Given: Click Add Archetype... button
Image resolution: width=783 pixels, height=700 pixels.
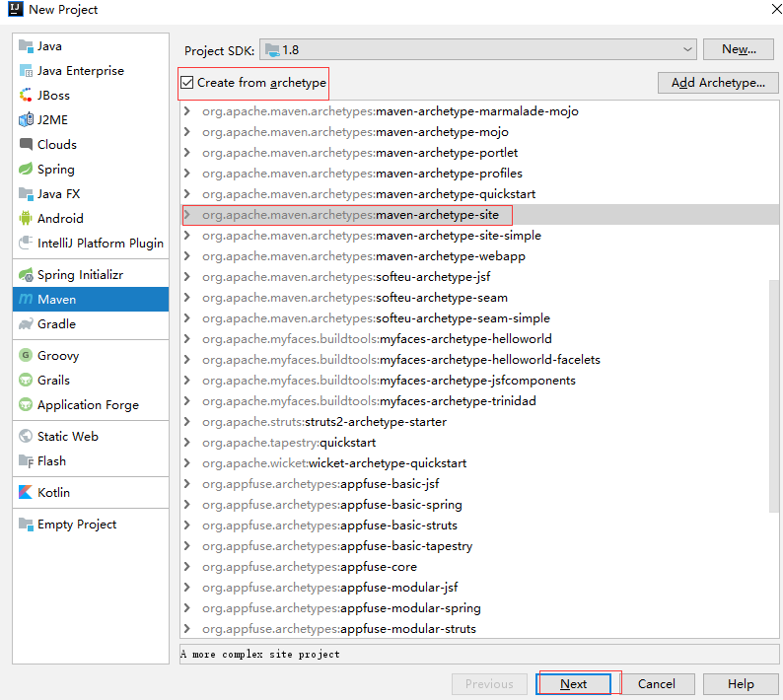Looking at the screenshot, I should pyautogui.click(x=718, y=83).
